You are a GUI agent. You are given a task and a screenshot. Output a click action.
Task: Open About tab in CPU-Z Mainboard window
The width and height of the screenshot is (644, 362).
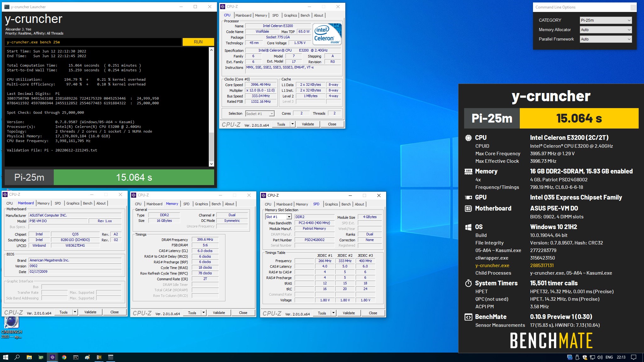click(x=101, y=203)
